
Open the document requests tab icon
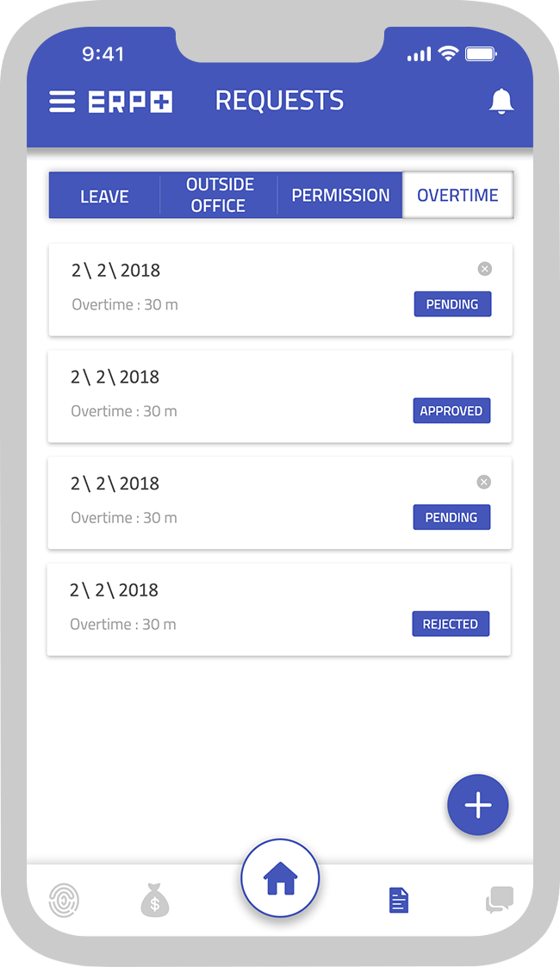[398, 900]
